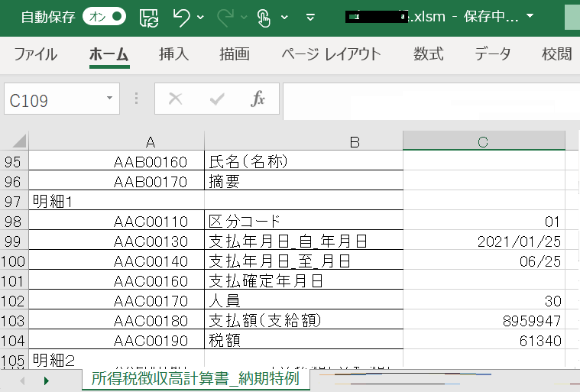Click cell 摘要
This screenshot has height=392, width=580.
[303, 180]
